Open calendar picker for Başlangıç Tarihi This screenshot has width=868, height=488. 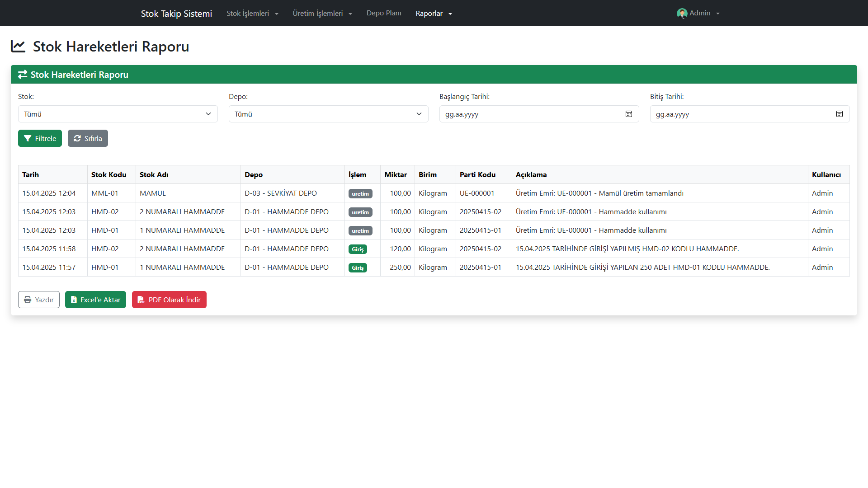click(x=629, y=114)
